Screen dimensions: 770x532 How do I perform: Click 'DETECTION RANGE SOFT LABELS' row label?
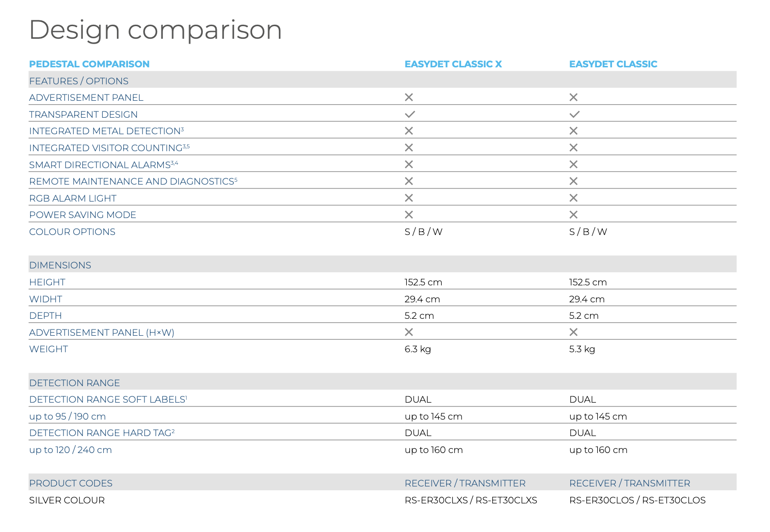point(108,399)
